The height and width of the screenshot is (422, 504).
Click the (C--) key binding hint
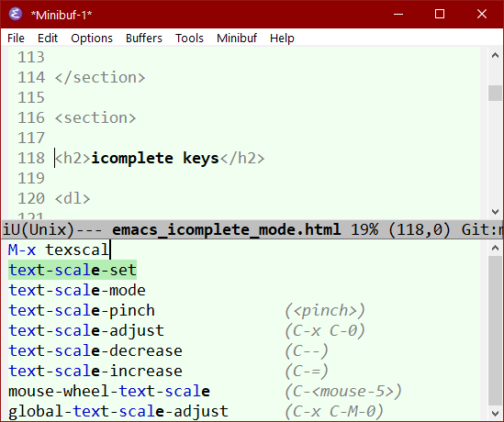coord(307,351)
